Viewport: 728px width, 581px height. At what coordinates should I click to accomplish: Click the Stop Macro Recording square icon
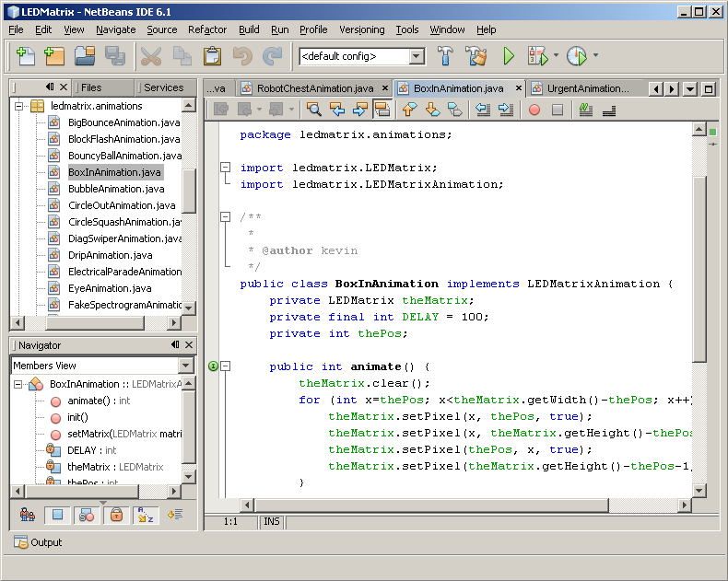pyautogui.click(x=558, y=110)
